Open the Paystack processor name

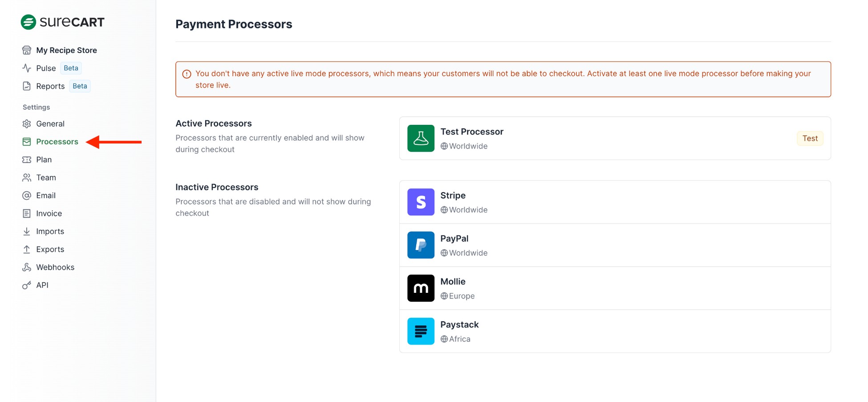(x=459, y=324)
